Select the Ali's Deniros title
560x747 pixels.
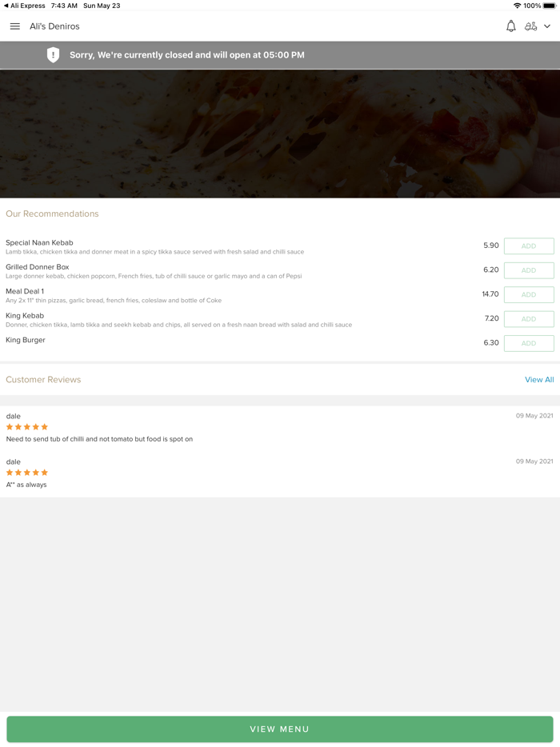coord(54,26)
